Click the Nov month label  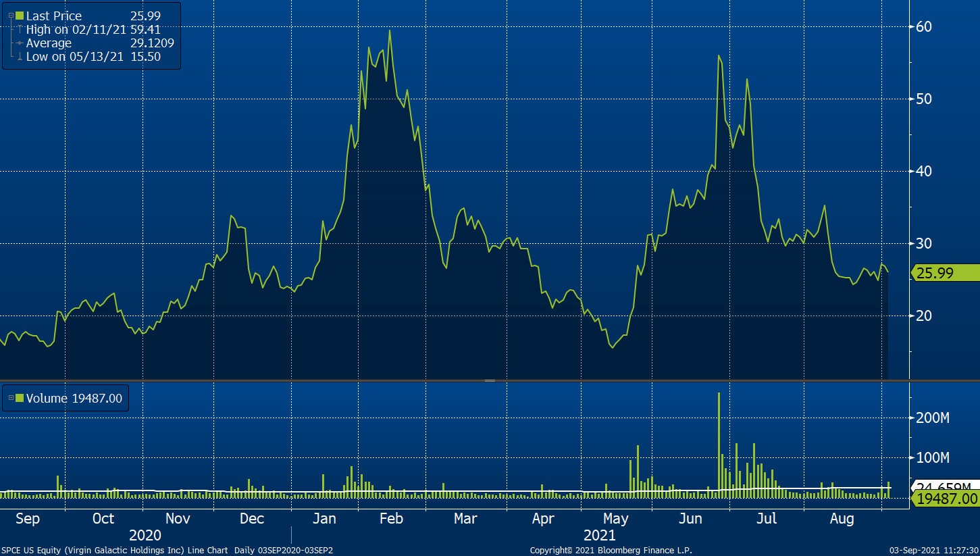(178, 520)
